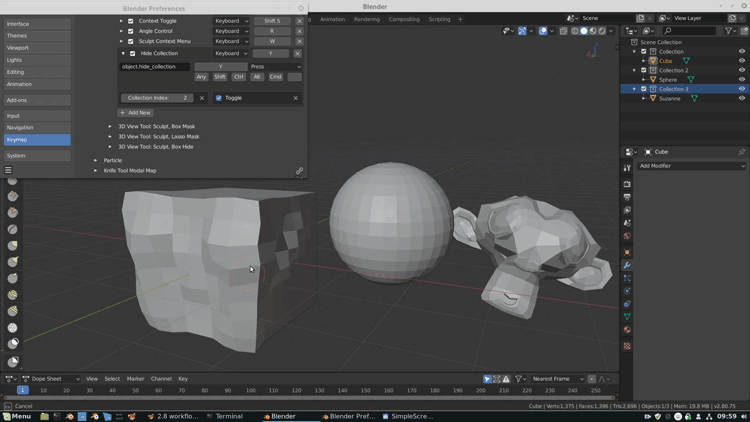Select the Suzanne mesh object icon
The width and height of the screenshot is (750, 422).
[x=653, y=98]
